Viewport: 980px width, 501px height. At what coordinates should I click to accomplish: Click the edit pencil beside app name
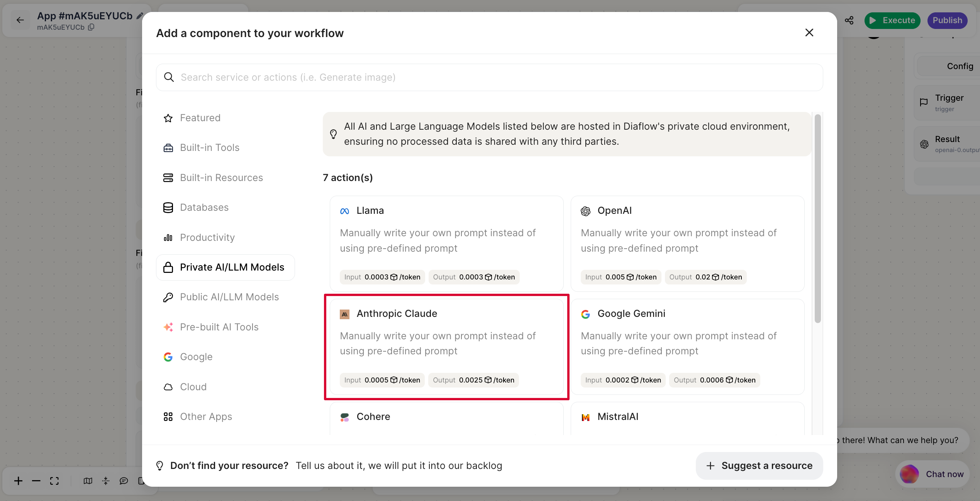coord(140,16)
